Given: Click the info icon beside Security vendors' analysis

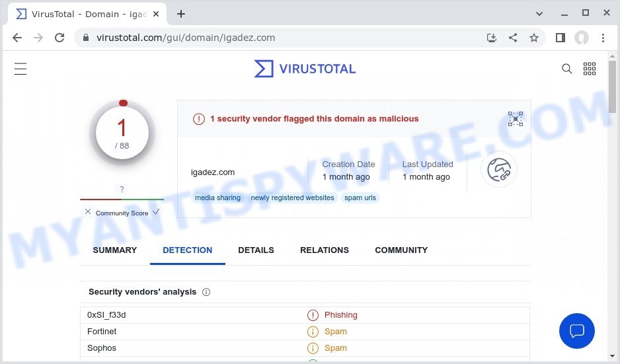Looking at the screenshot, I should pos(206,292).
